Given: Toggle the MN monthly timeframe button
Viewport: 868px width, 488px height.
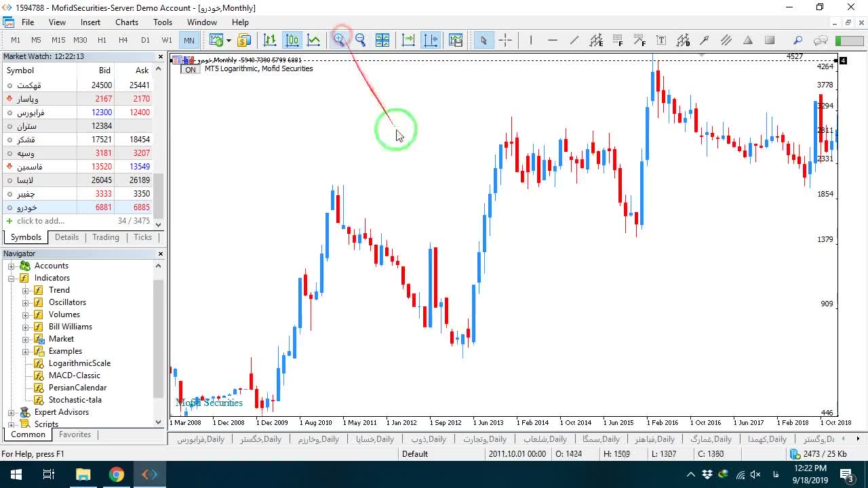Looking at the screenshot, I should (x=189, y=40).
